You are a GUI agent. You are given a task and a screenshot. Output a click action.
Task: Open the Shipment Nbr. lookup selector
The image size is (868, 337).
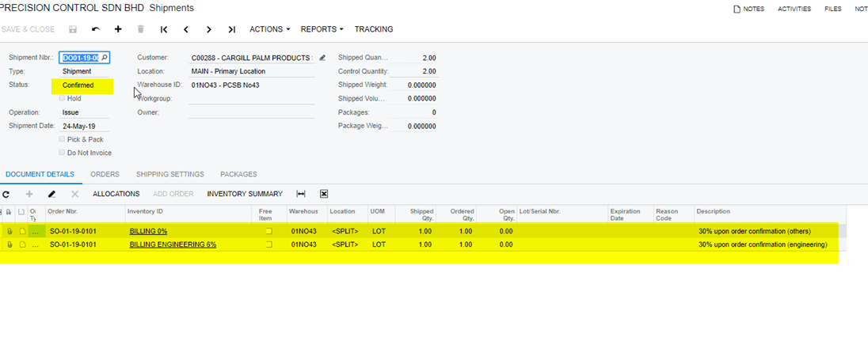pyautogui.click(x=105, y=58)
